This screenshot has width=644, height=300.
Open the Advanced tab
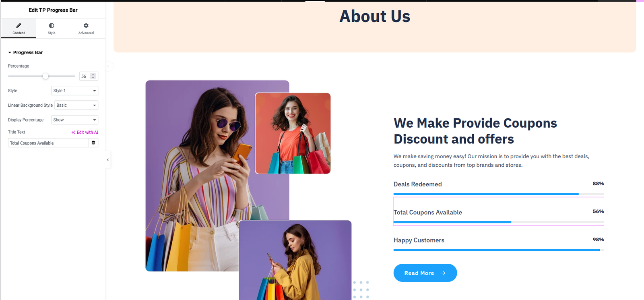(x=86, y=29)
